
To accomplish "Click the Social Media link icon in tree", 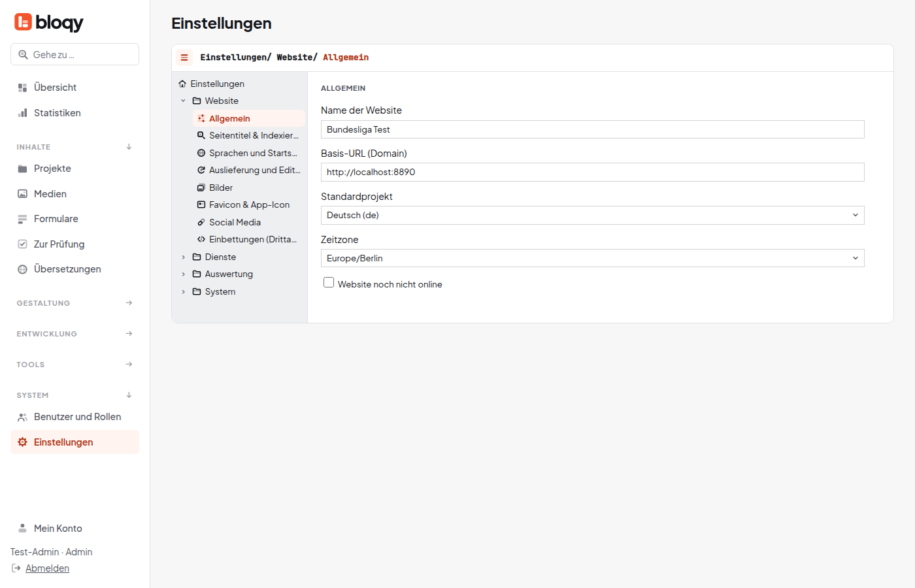I will (201, 222).
